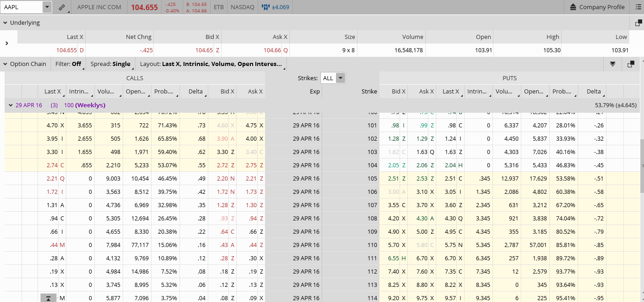Collapse the Underlying section

click(x=5, y=23)
